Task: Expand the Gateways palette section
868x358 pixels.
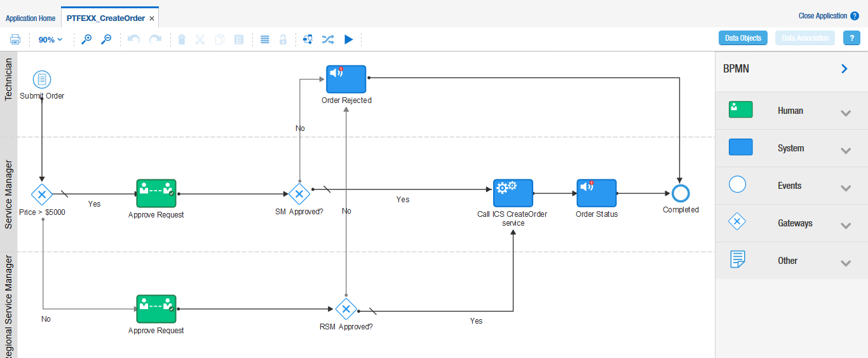Action: [x=845, y=226]
